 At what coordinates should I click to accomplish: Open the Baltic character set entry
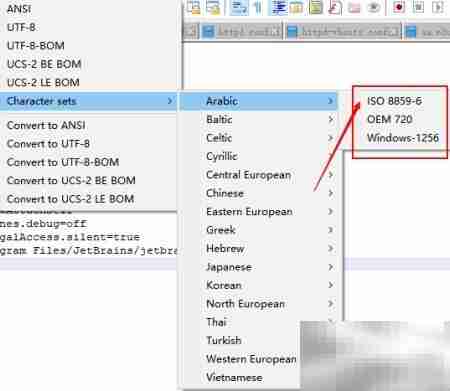259,119
